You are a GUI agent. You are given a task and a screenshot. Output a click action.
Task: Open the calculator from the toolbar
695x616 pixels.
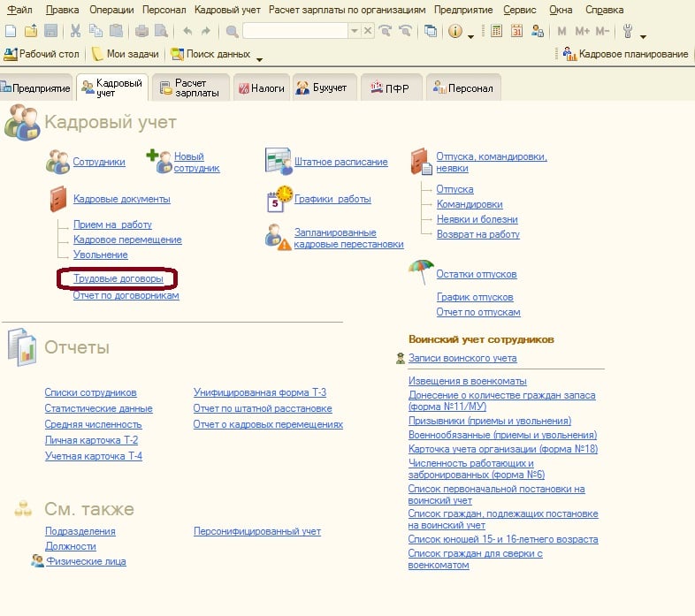coord(497,31)
